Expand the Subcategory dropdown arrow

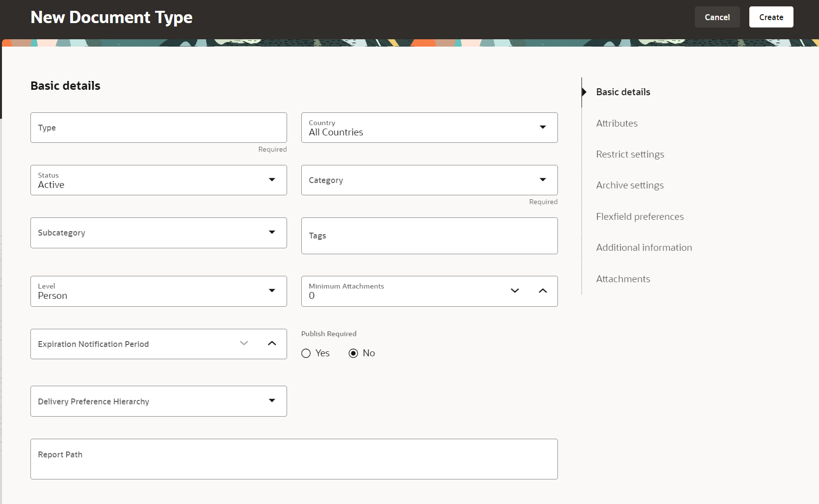point(272,232)
